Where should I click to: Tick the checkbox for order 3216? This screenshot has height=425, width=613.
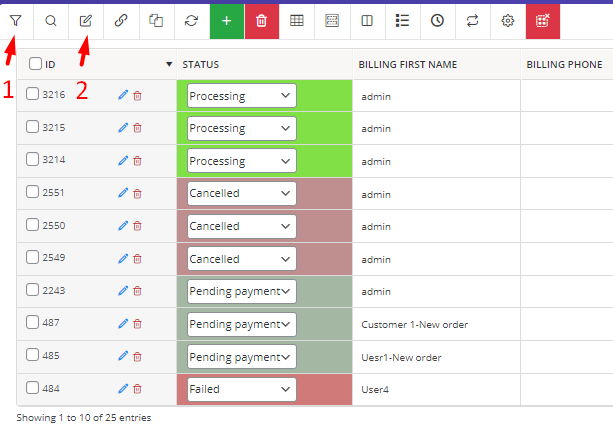click(33, 95)
